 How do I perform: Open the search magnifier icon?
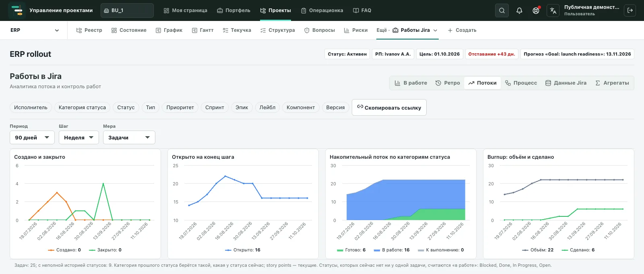pyautogui.click(x=502, y=10)
